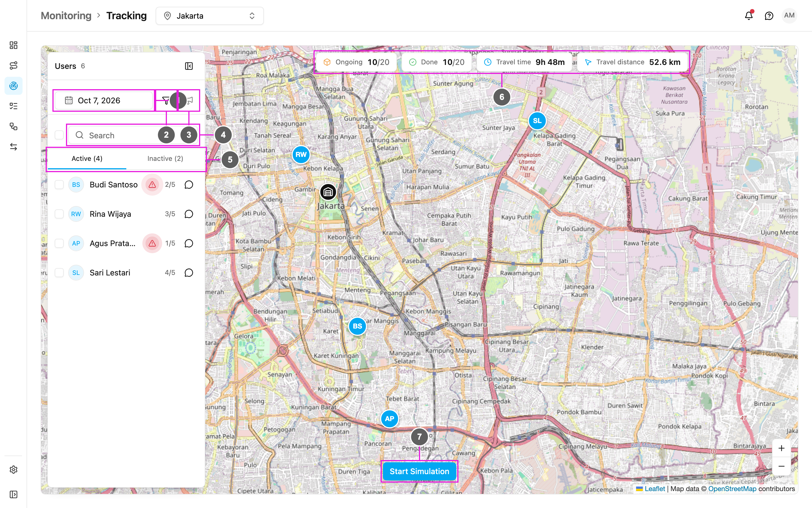Image resolution: width=812 pixels, height=508 pixels.
Task: Click the alert warning for Agus Prata...
Action: pyautogui.click(x=152, y=243)
